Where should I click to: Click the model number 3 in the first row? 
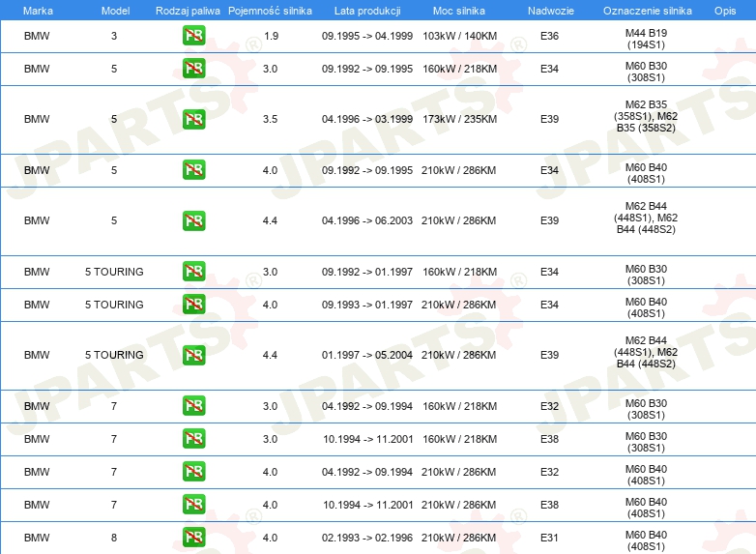tap(114, 36)
